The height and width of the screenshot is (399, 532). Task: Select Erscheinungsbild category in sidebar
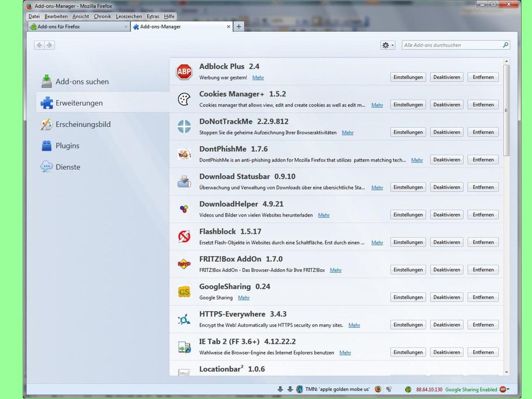(102, 124)
